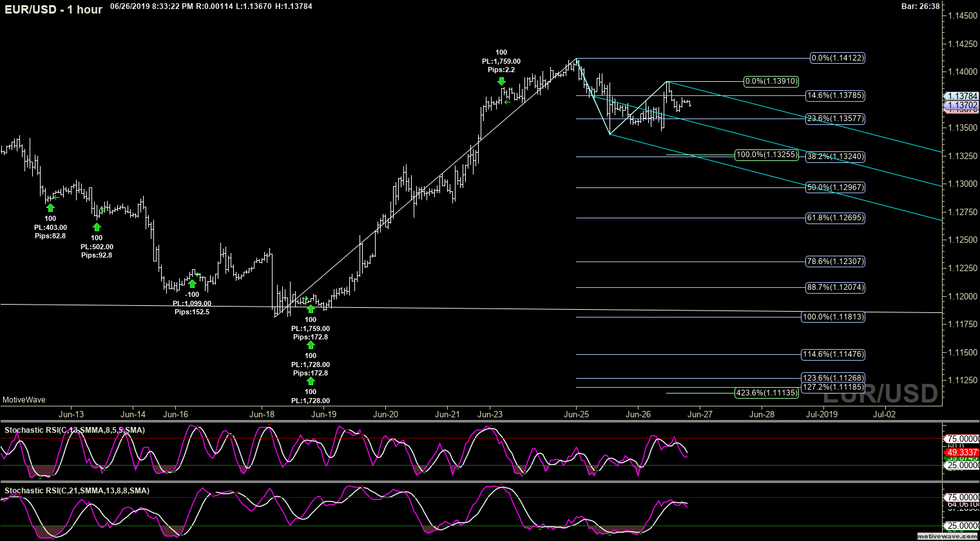Click the EUR/USD - 1 hour chart title

tap(54, 10)
